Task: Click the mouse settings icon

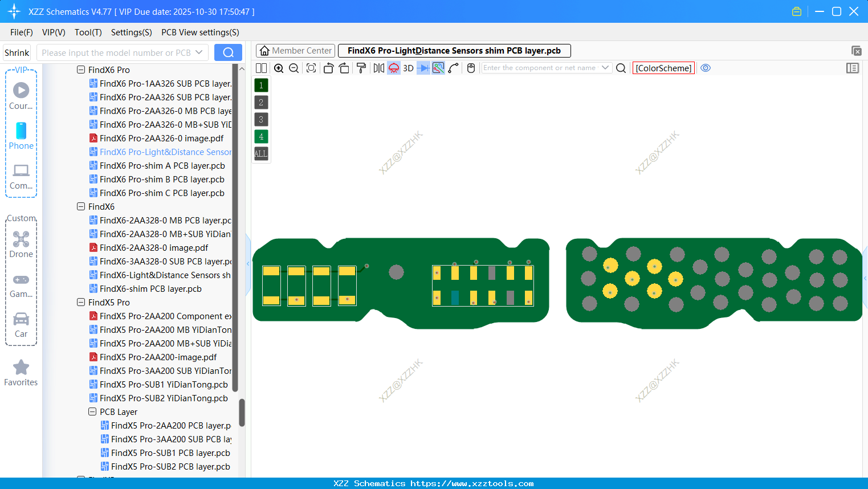Action: 471,68
